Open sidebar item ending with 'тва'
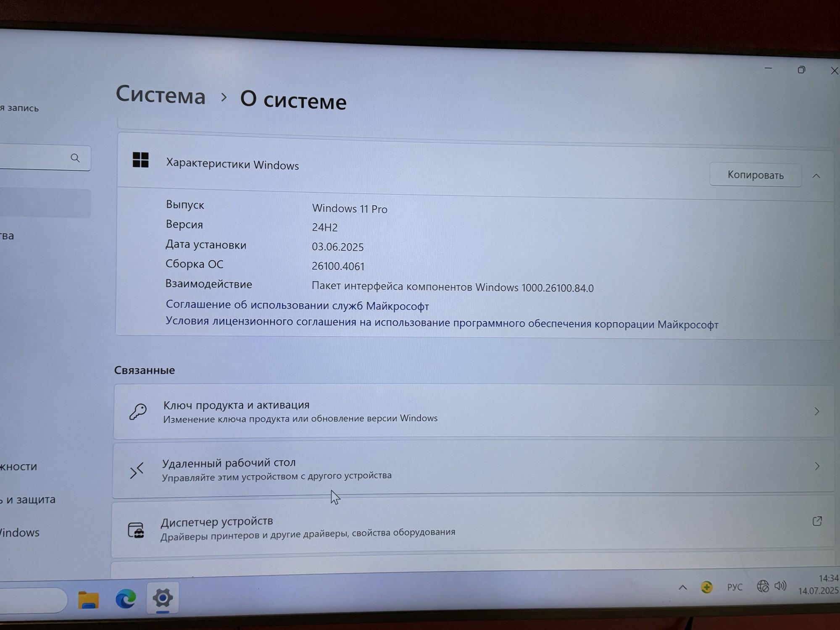 pyautogui.click(x=7, y=236)
